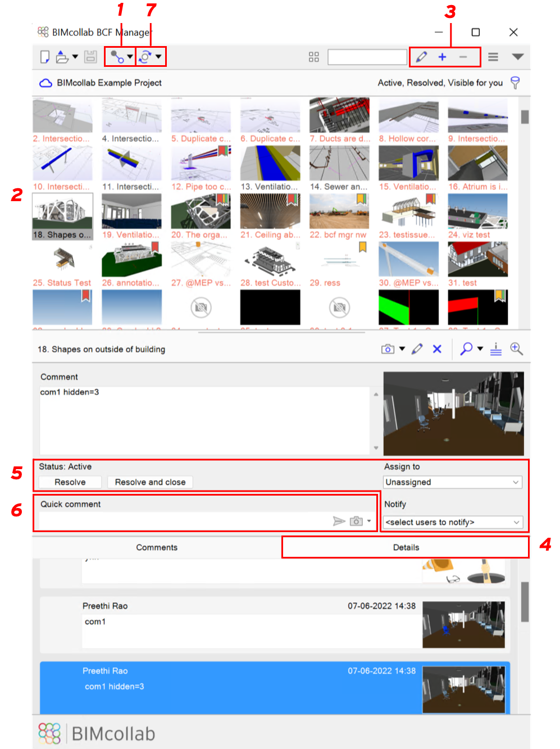The height and width of the screenshot is (749, 560).
Task: Open issue '31. test'
Action: (x=478, y=265)
